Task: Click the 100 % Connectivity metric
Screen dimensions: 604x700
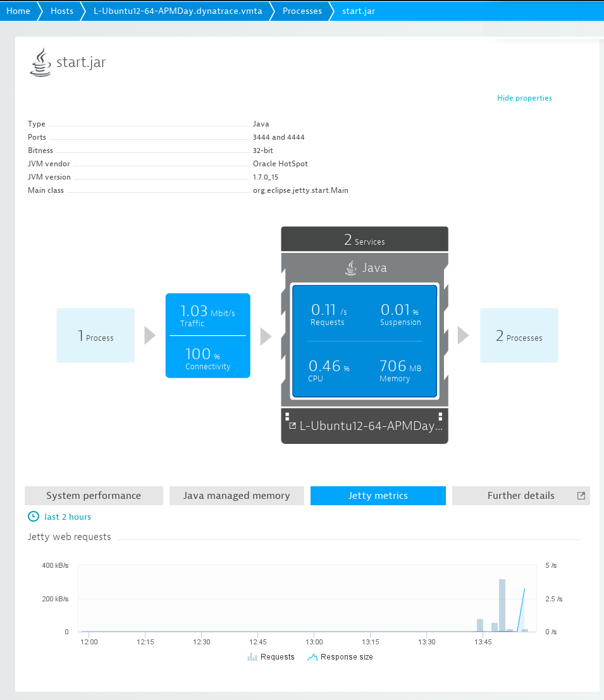Action: pos(207,359)
